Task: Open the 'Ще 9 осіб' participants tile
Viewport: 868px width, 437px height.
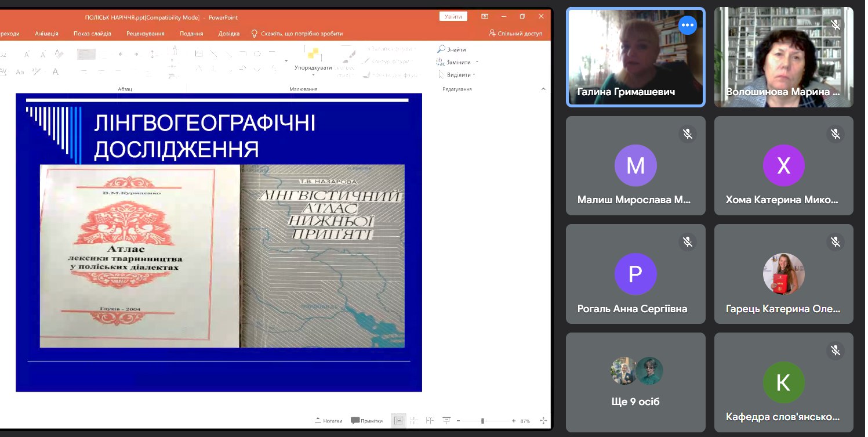Action: coord(636,382)
